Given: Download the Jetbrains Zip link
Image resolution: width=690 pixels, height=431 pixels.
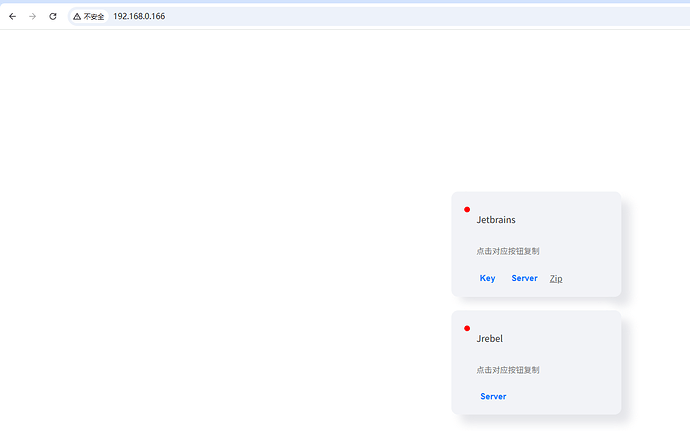Looking at the screenshot, I should click(556, 279).
